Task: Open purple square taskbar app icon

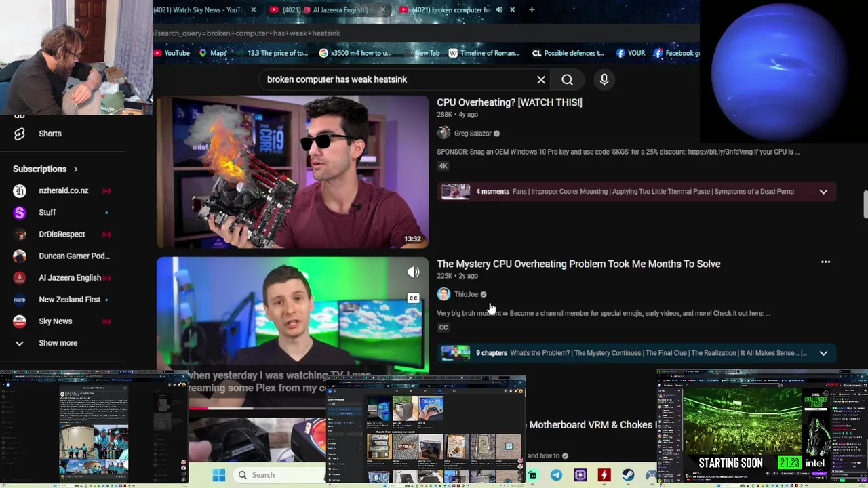Action: 580,475
